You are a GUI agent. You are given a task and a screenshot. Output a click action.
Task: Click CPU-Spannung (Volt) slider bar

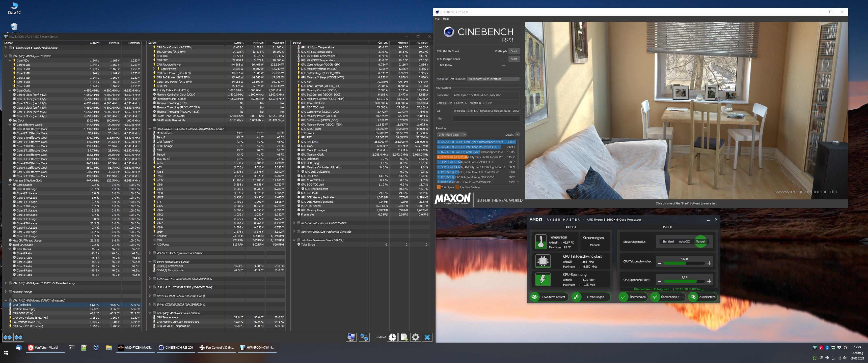(x=684, y=282)
